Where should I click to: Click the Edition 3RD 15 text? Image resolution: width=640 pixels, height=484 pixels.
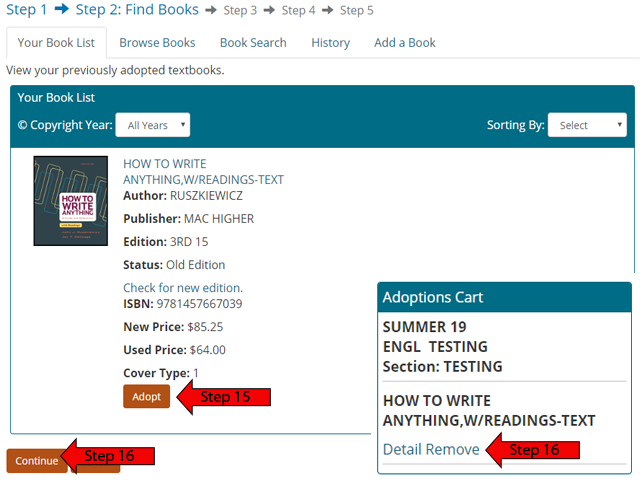166,242
